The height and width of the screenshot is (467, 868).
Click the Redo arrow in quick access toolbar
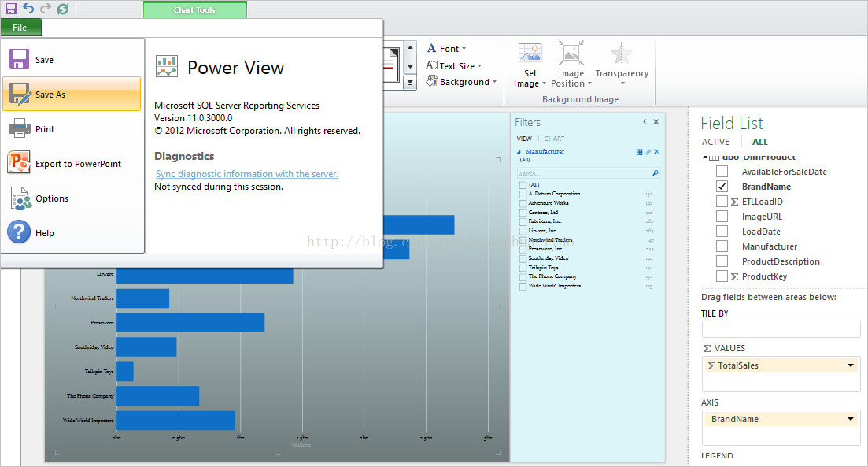pos(46,9)
